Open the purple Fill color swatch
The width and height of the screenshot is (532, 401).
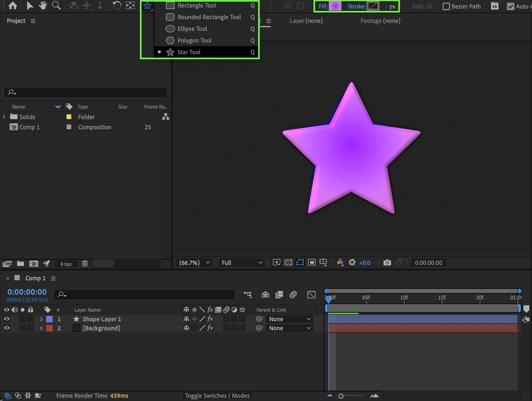tap(335, 6)
